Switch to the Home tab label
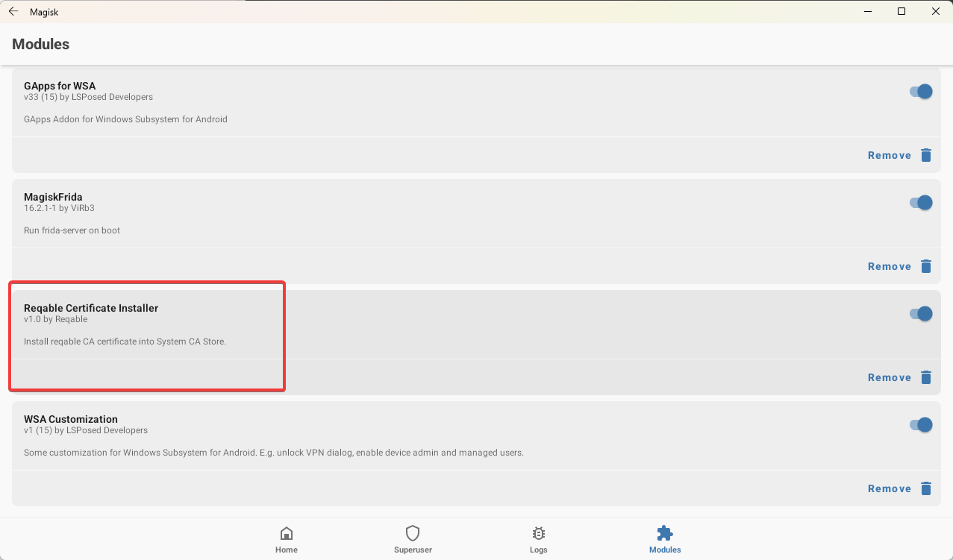The width and height of the screenshot is (953, 560). [286, 550]
